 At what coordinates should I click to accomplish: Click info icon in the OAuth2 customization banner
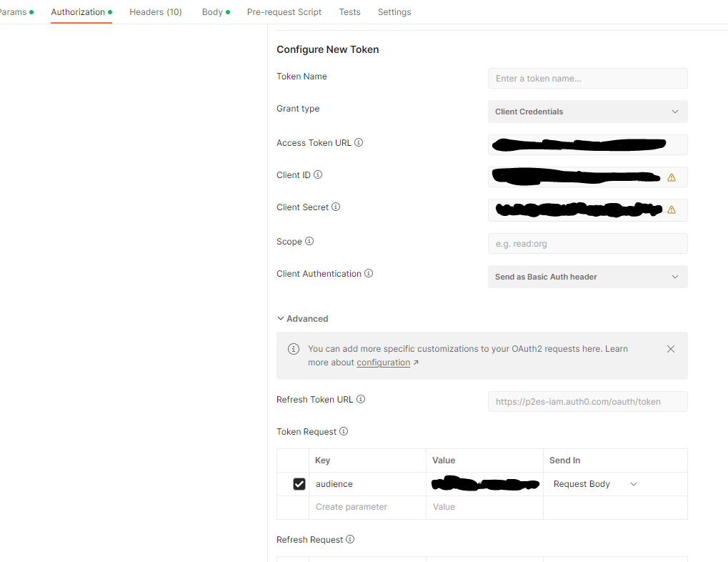(x=294, y=349)
